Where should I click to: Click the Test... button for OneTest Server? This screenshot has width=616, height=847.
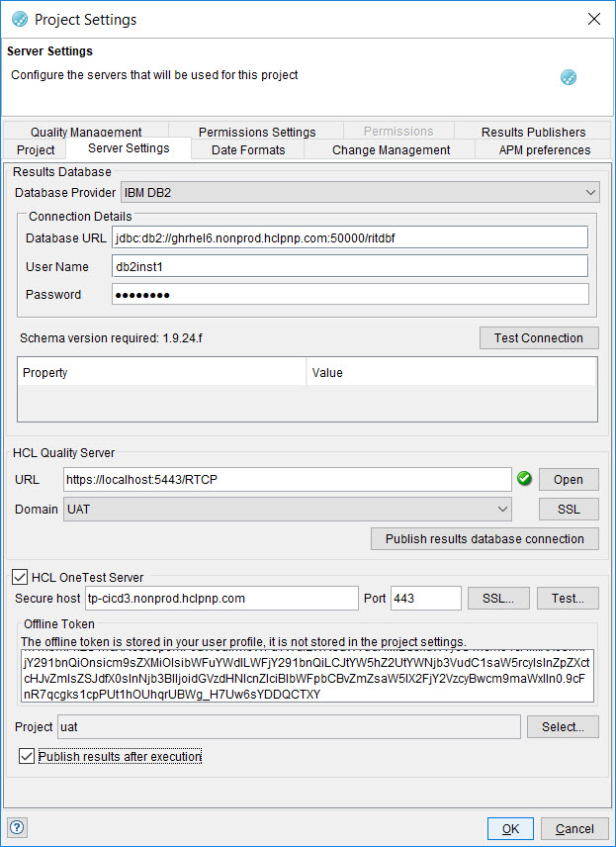pyautogui.click(x=568, y=598)
